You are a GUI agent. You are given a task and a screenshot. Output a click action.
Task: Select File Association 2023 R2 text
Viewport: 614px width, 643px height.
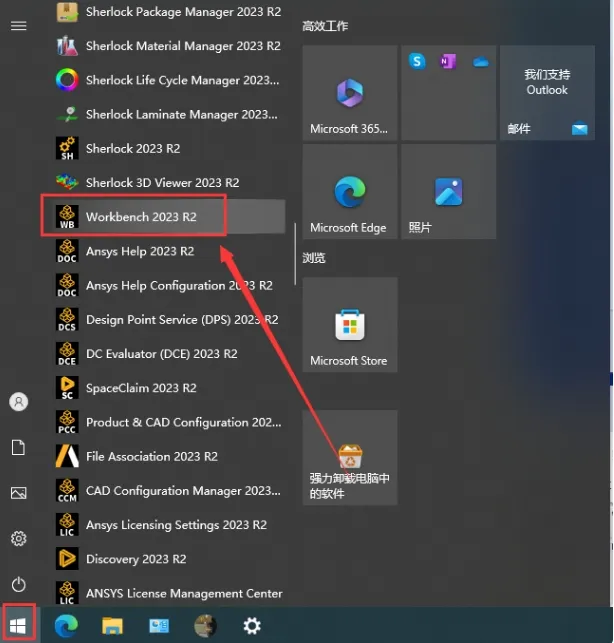pos(152,456)
